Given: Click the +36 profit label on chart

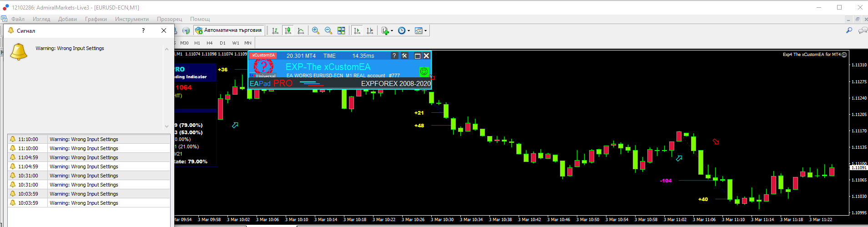Looking at the screenshot, I should (x=222, y=70).
